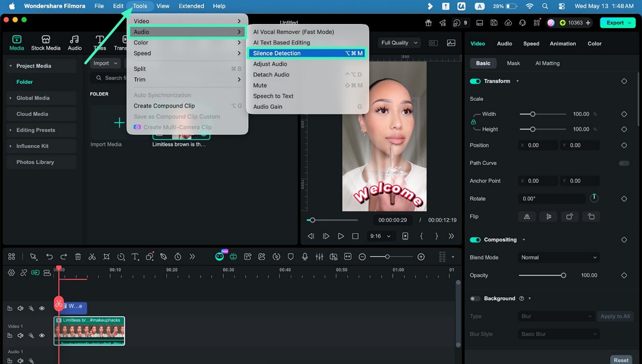Open the Full Quality dropdown

(400, 43)
